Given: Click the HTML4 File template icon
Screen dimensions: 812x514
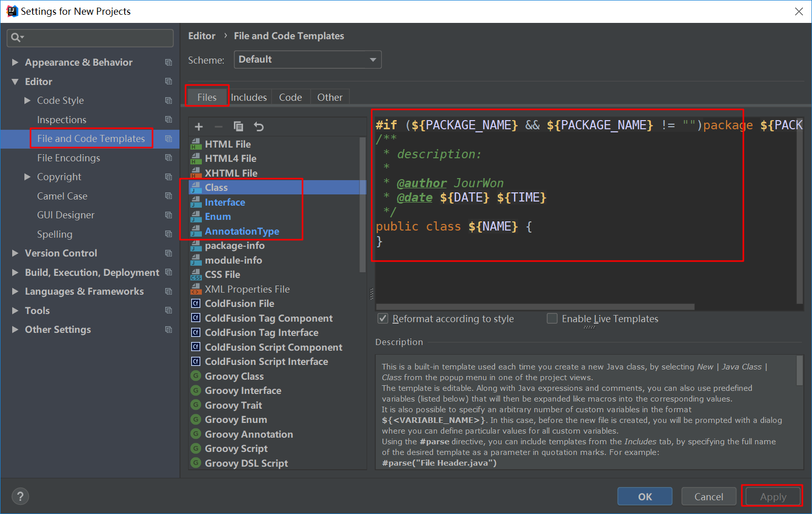Looking at the screenshot, I should coord(196,159).
